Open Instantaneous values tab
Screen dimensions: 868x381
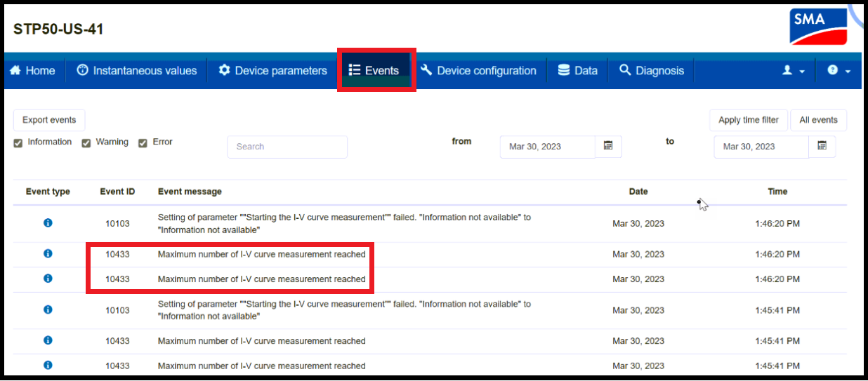(x=137, y=70)
